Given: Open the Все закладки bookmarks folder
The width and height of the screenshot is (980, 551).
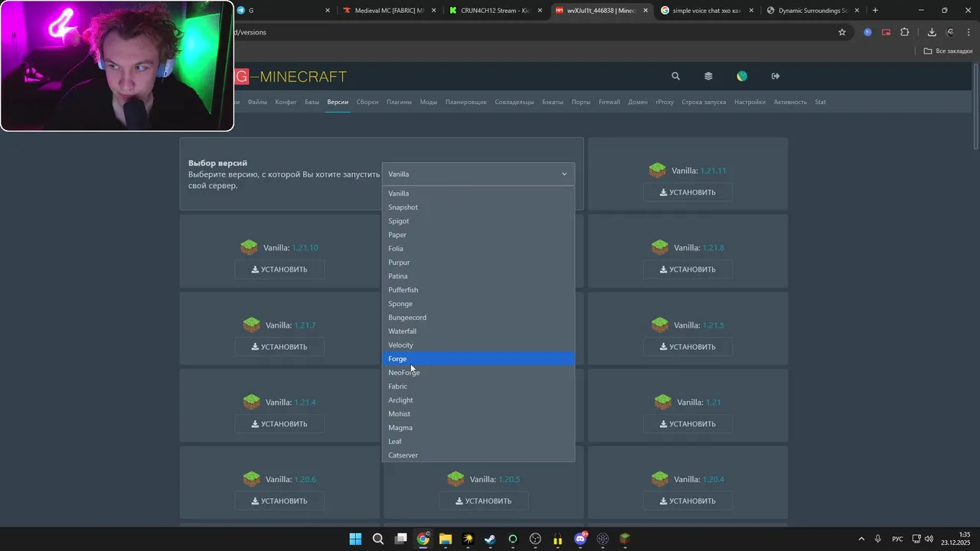Looking at the screenshot, I should (948, 51).
